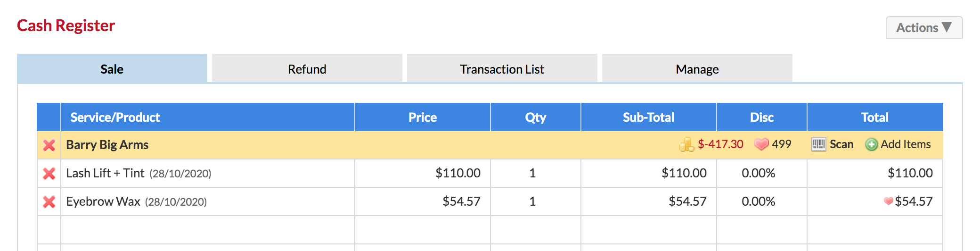980x251 pixels.
Task: Click the Barry Big Arms customer name
Action: pyautogui.click(x=107, y=145)
